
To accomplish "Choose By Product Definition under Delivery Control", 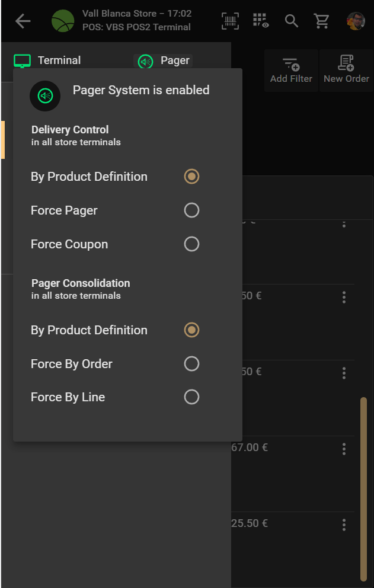I will pyautogui.click(x=191, y=177).
